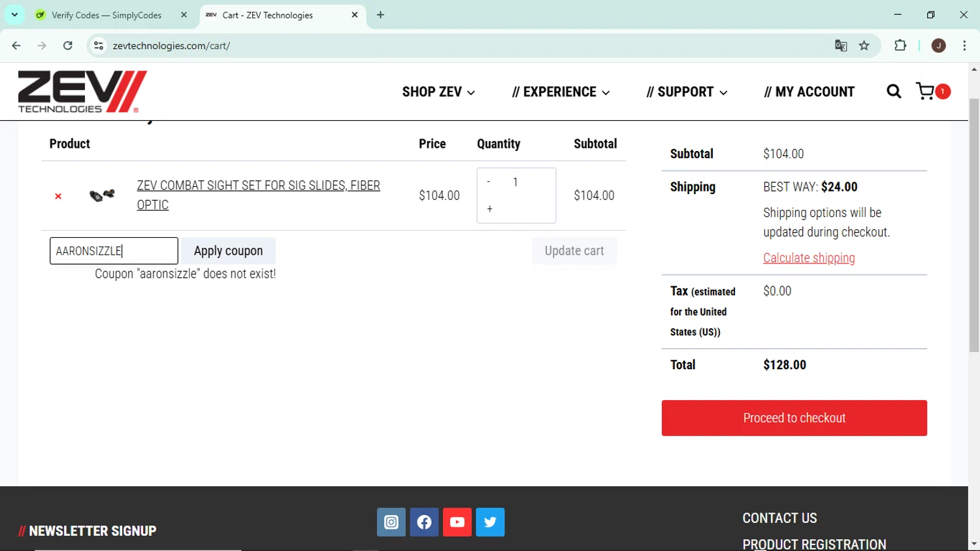Close the Verify Codes SimplyCodes tab
The width and height of the screenshot is (980, 551).
(x=184, y=15)
